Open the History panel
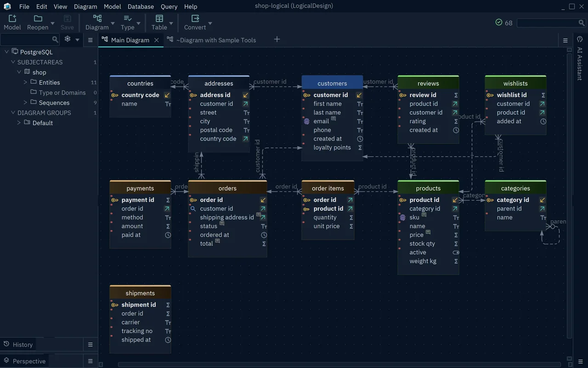588x368 pixels. coord(18,345)
